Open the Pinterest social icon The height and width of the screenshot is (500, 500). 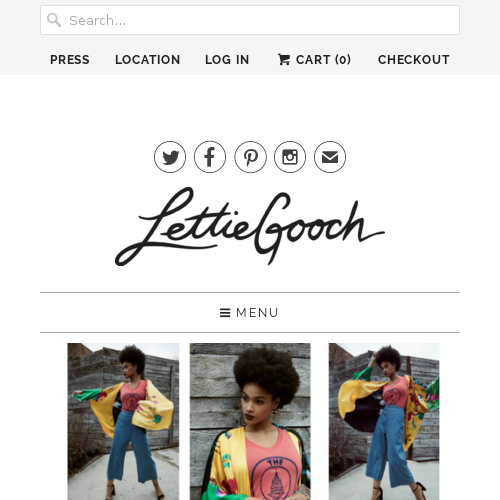pyautogui.click(x=250, y=157)
